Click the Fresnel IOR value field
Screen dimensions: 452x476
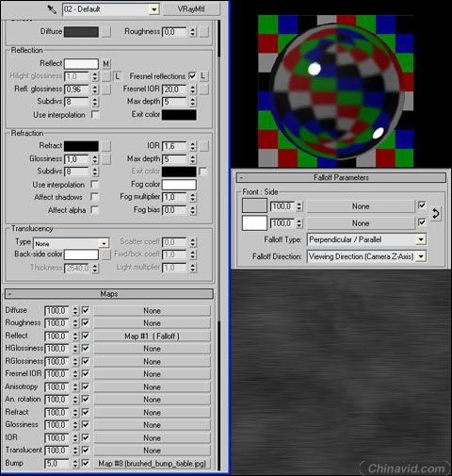click(174, 90)
